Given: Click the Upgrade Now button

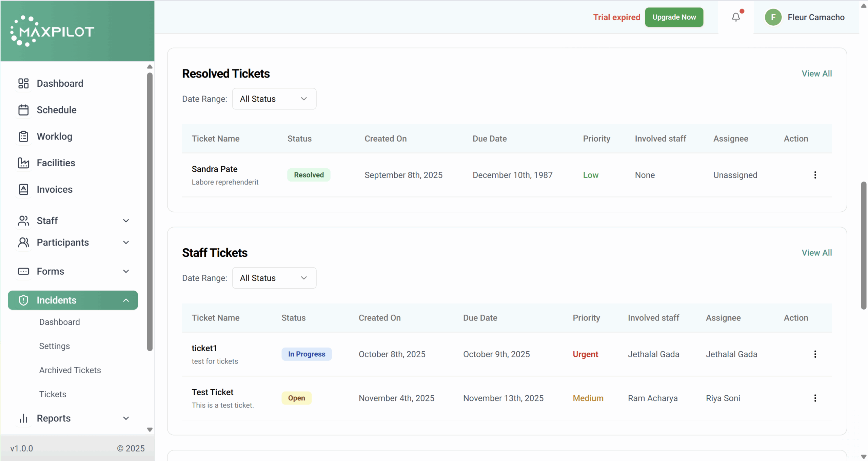Looking at the screenshot, I should click(674, 17).
